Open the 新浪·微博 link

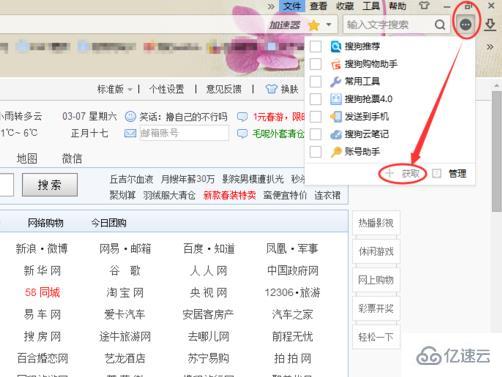pos(42,249)
